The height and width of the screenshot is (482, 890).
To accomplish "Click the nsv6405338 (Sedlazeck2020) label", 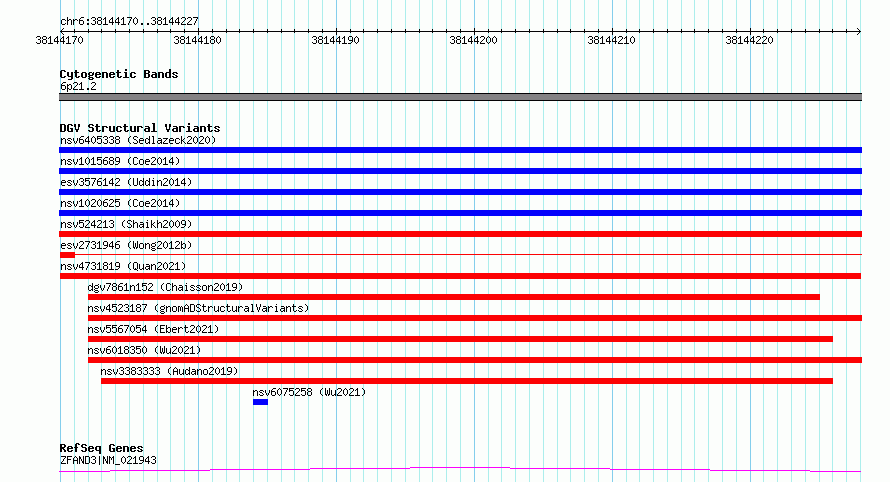I will [138, 140].
